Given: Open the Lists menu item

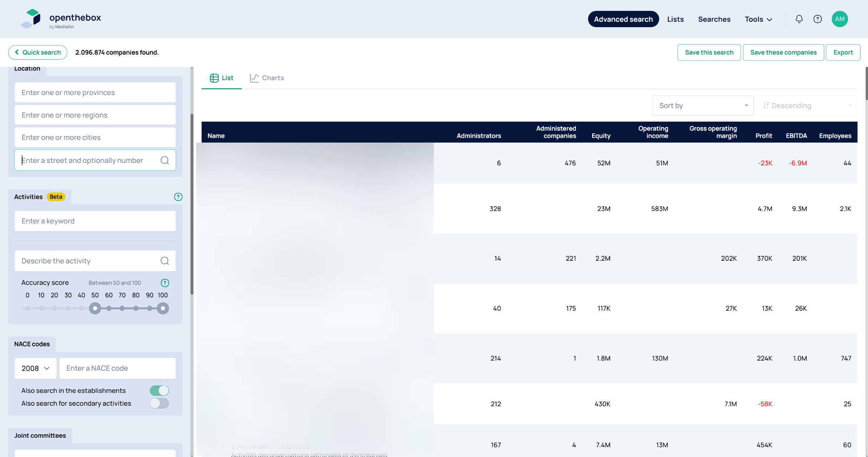Looking at the screenshot, I should click(675, 19).
